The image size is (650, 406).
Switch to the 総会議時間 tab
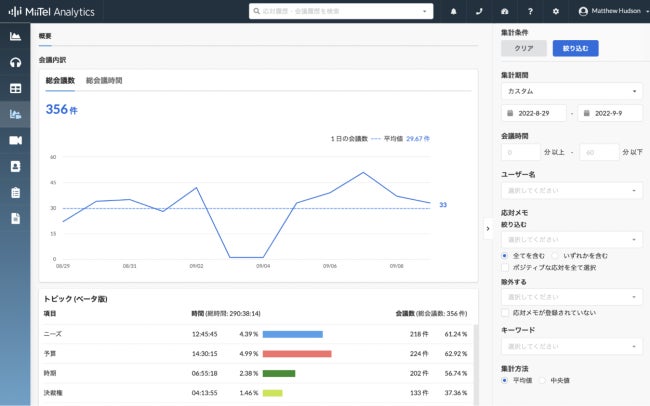coord(104,80)
